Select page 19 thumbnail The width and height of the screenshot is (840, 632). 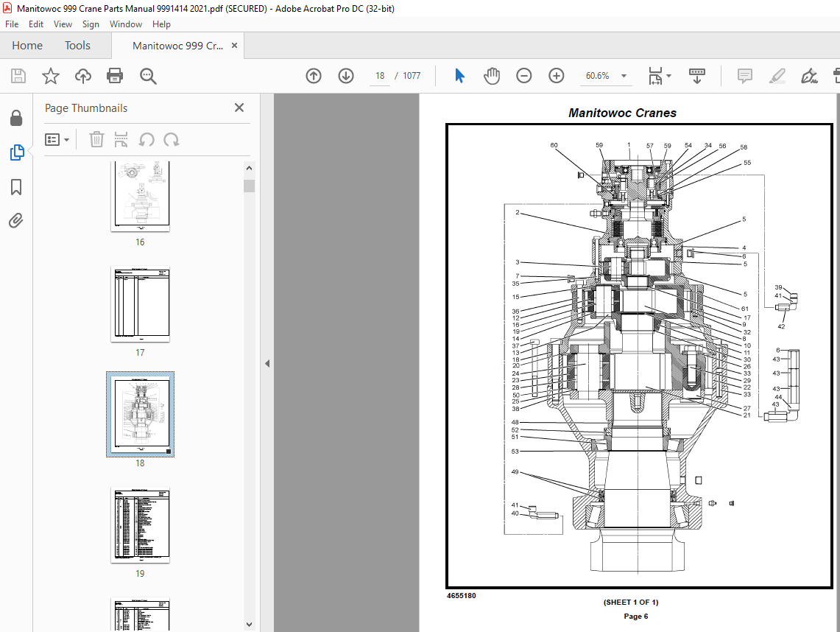point(141,525)
